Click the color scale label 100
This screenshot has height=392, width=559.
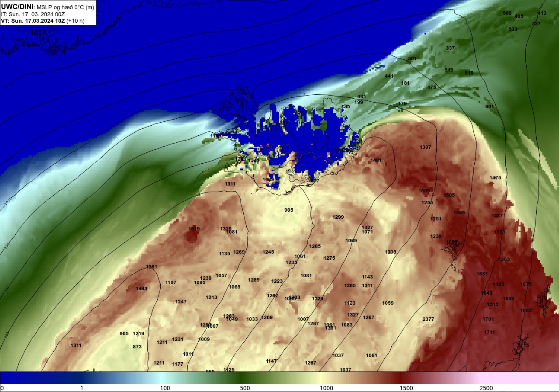click(x=165, y=388)
